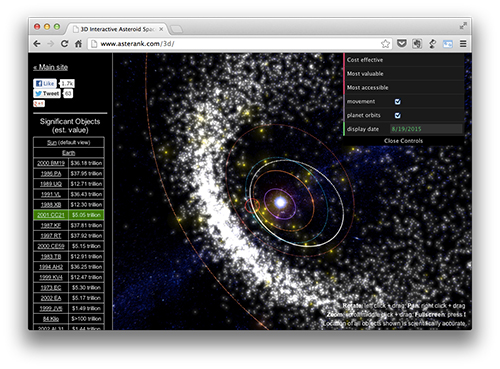
Task: Open asteroid 2002 EA
Action: (x=51, y=298)
